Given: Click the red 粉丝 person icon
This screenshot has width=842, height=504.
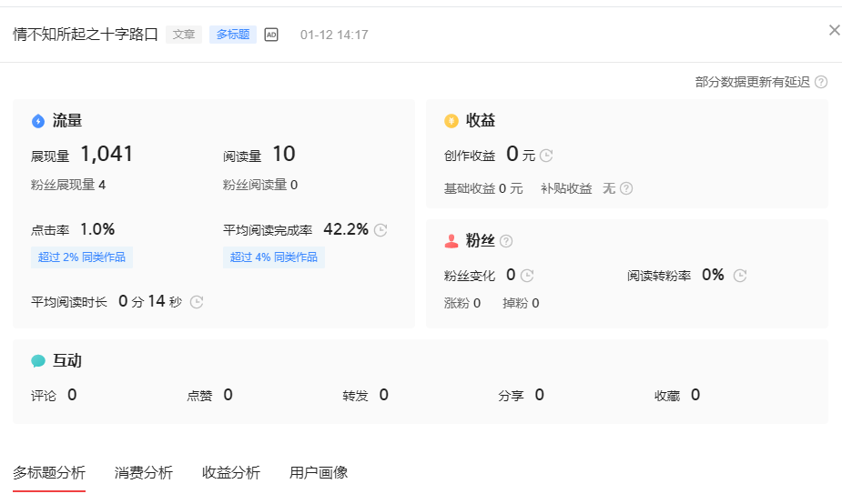Looking at the screenshot, I should [x=451, y=241].
